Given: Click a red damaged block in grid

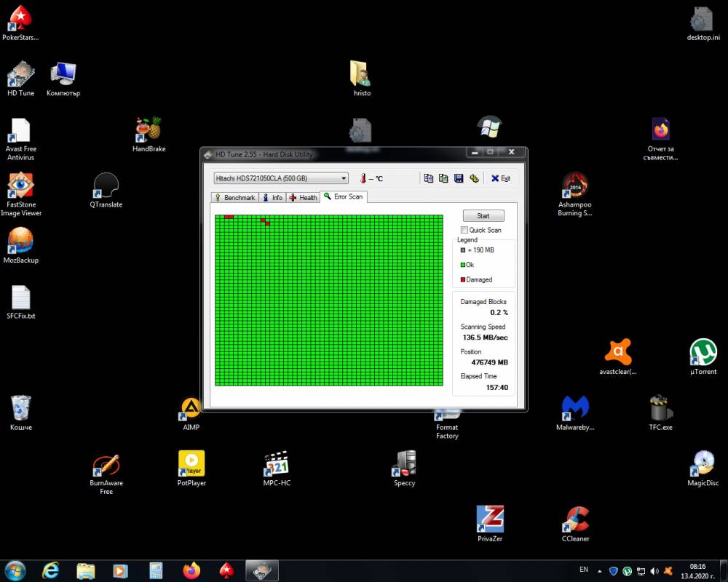Looking at the screenshot, I should coord(229,217).
